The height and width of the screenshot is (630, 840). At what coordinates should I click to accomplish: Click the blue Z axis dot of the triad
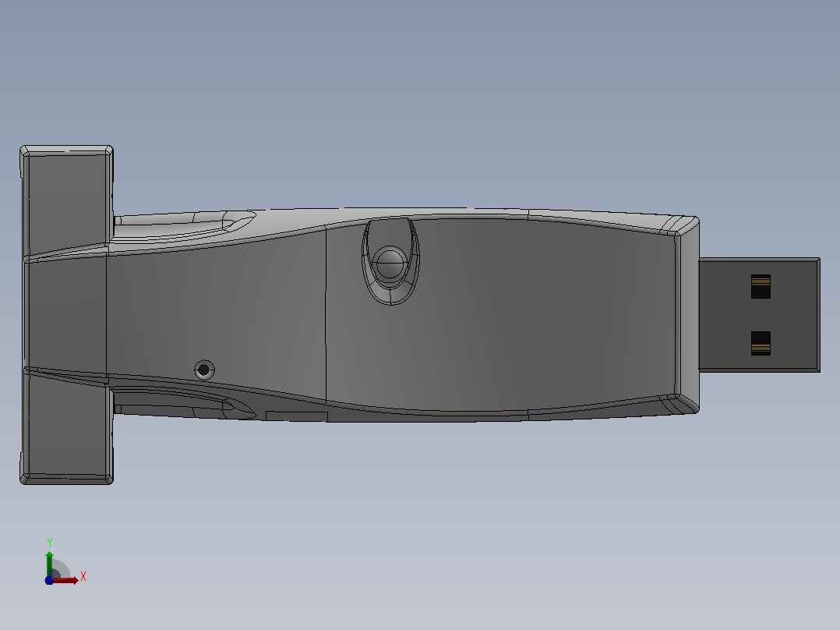click(x=49, y=580)
